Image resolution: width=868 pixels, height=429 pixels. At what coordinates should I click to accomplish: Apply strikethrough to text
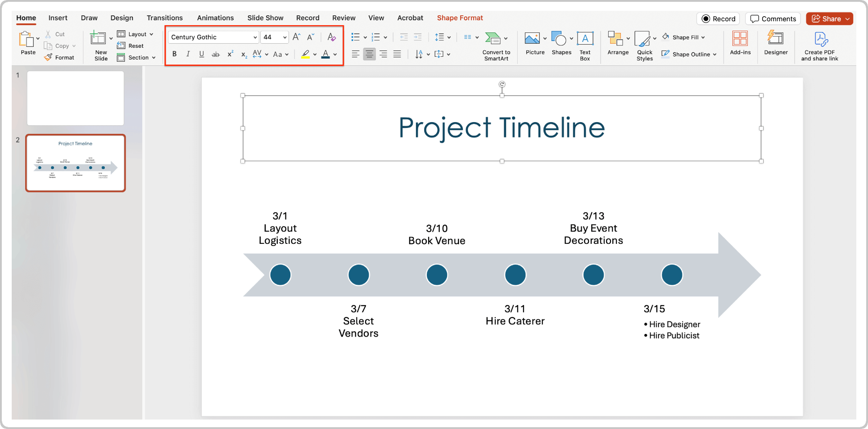point(216,54)
